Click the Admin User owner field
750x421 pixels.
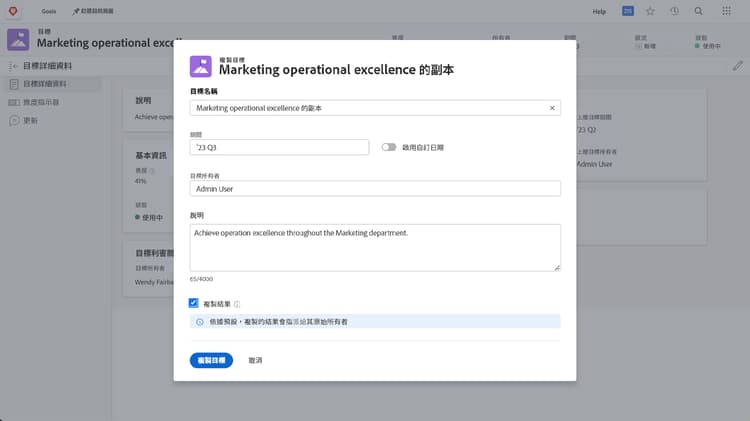coord(375,188)
